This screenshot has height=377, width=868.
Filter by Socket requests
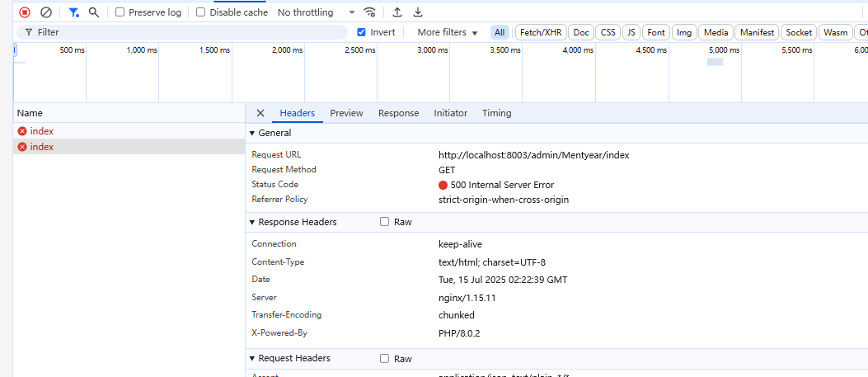799,33
